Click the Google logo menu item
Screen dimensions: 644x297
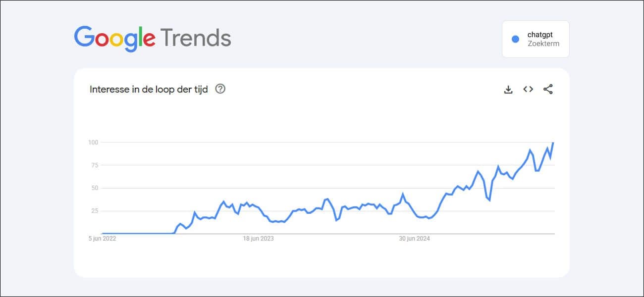click(x=116, y=37)
